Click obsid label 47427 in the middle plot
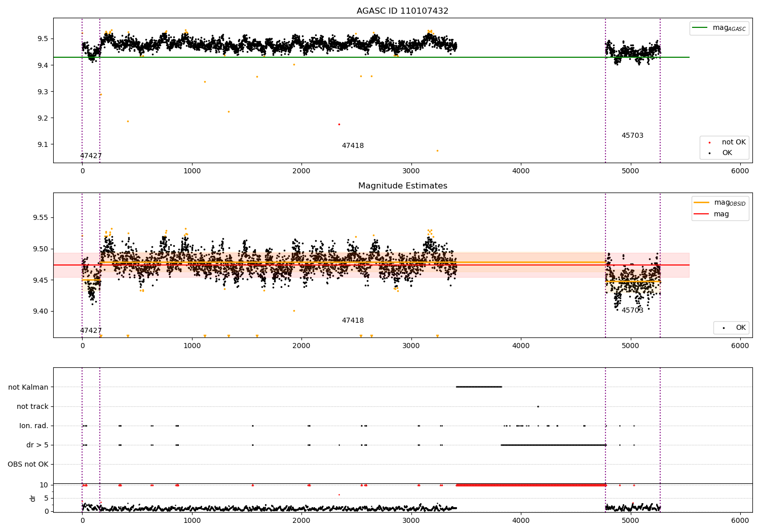Image resolution: width=760 pixels, height=532 pixels. (91, 331)
